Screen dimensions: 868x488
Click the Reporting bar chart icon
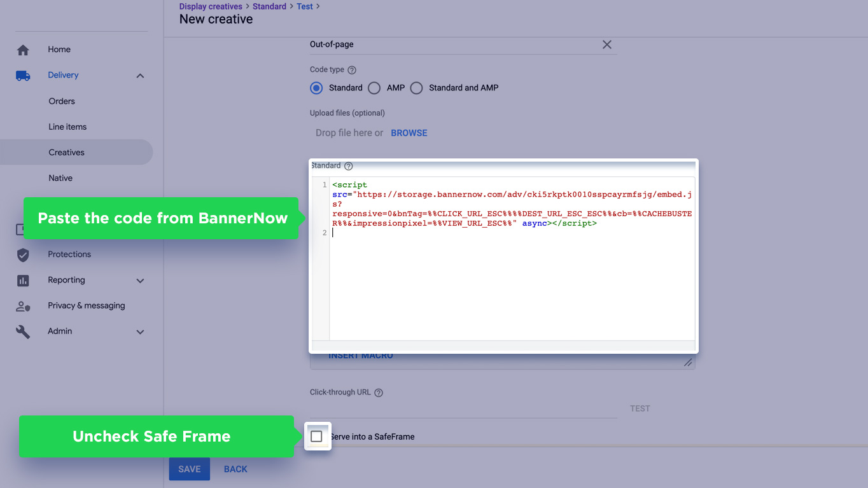pyautogui.click(x=23, y=281)
